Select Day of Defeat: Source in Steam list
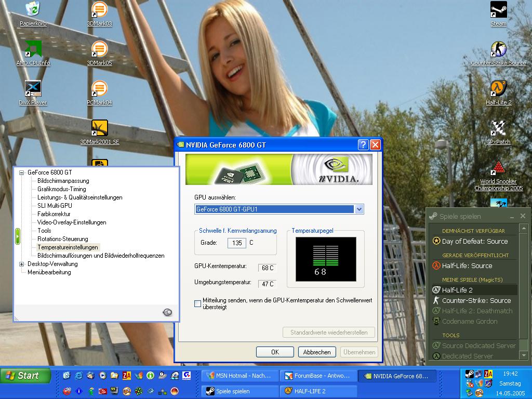The height and width of the screenshot is (399, 532). pyautogui.click(x=475, y=241)
